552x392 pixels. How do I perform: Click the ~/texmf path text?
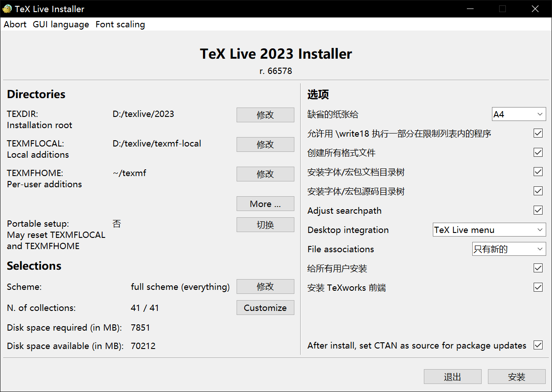[129, 173]
